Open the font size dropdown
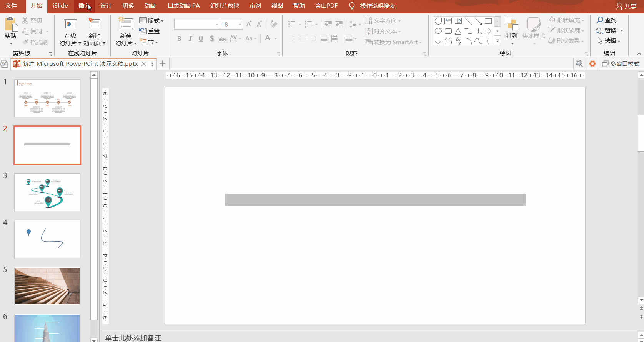This screenshot has width=644, height=342. tap(240, 24)
